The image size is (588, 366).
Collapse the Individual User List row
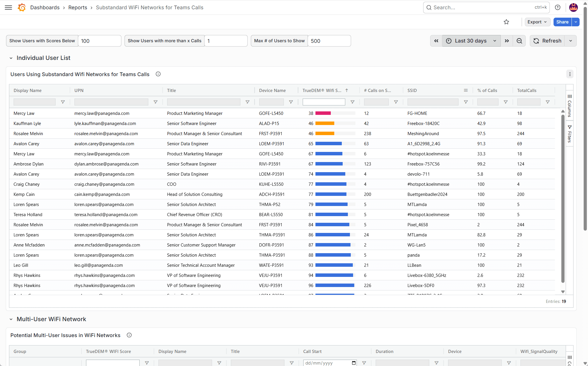(x=11, y=58)
